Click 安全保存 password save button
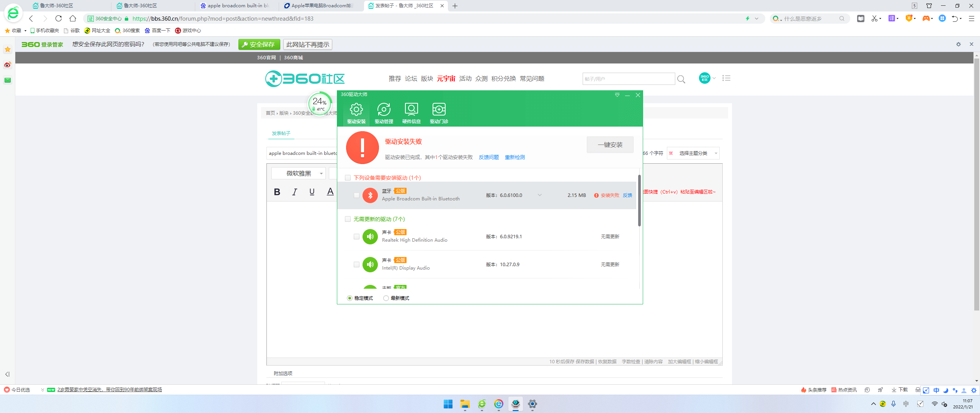Screen dimensions: 980x413 (259, 45)
